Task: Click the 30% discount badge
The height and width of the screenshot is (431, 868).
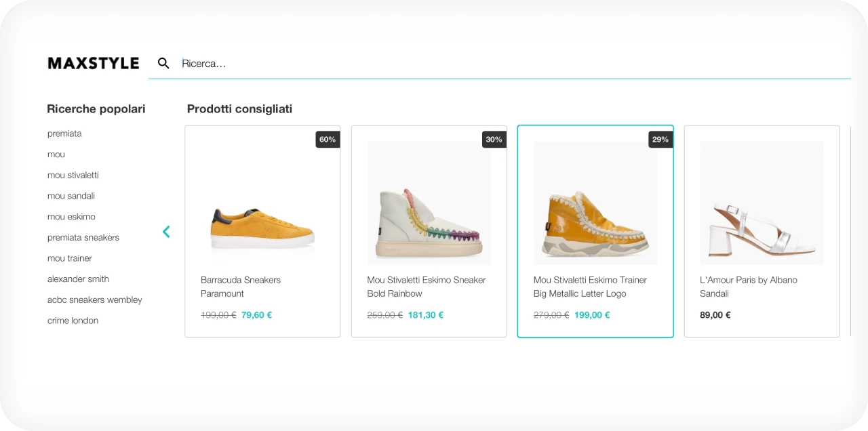Action: (494, 140)
